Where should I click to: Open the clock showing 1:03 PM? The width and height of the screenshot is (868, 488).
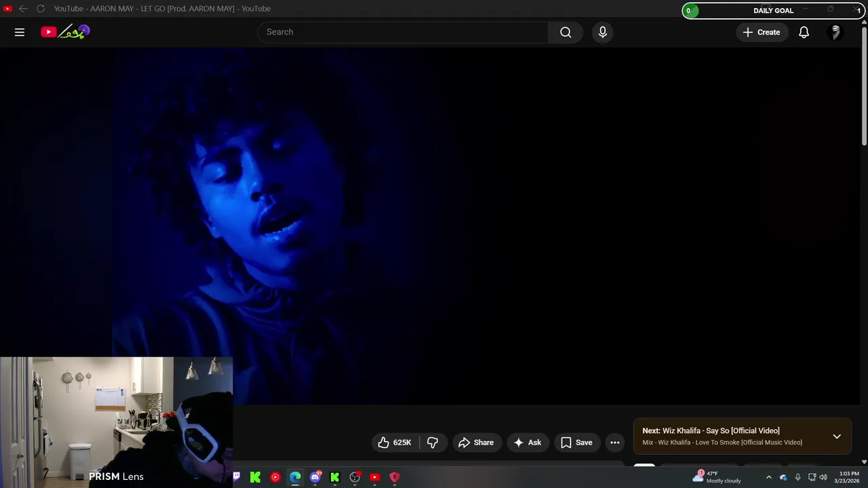pyautogui.click(x=848, y=477)
